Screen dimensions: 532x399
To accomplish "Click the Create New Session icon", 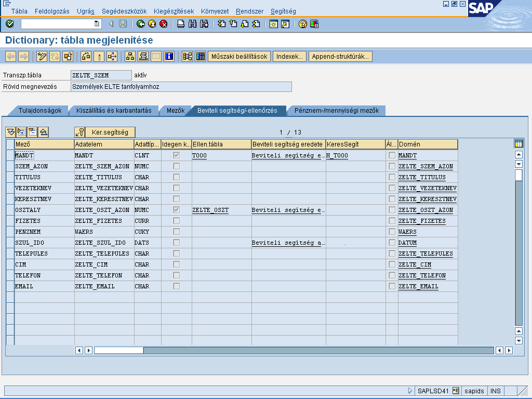I will pyautogui.click(x=273, y=24).
